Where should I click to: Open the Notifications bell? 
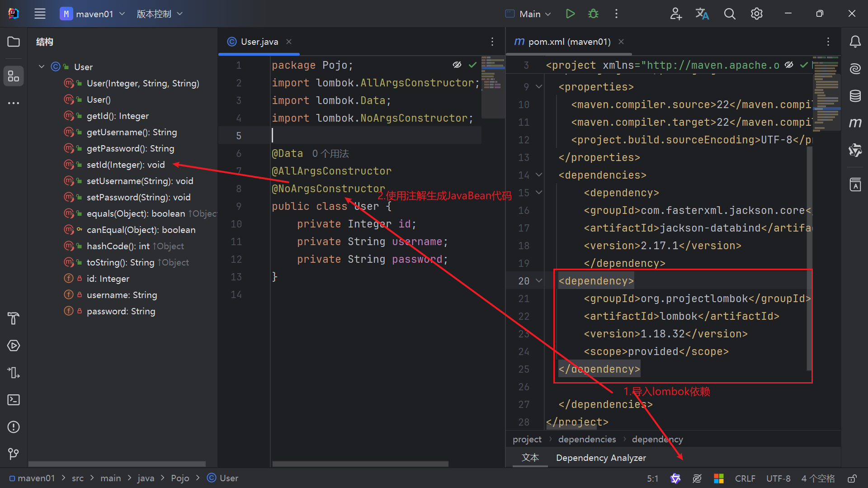855,42
